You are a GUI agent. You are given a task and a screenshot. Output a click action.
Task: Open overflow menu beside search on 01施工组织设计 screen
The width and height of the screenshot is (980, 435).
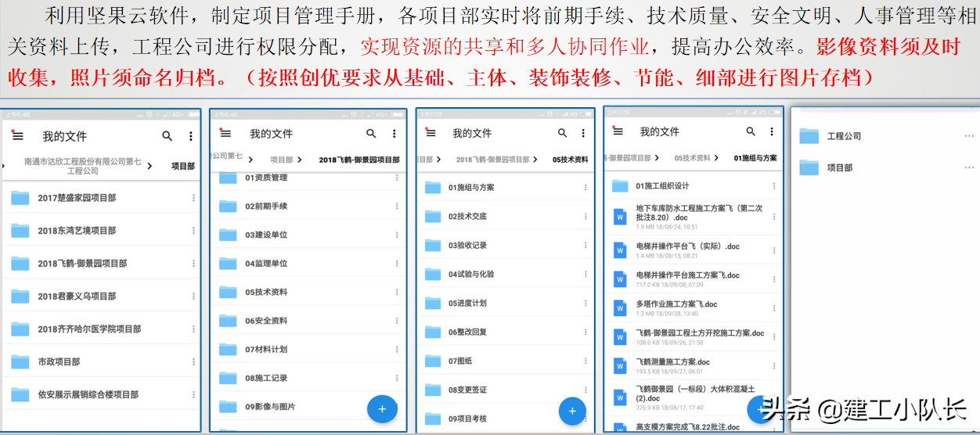pos(772,131)
